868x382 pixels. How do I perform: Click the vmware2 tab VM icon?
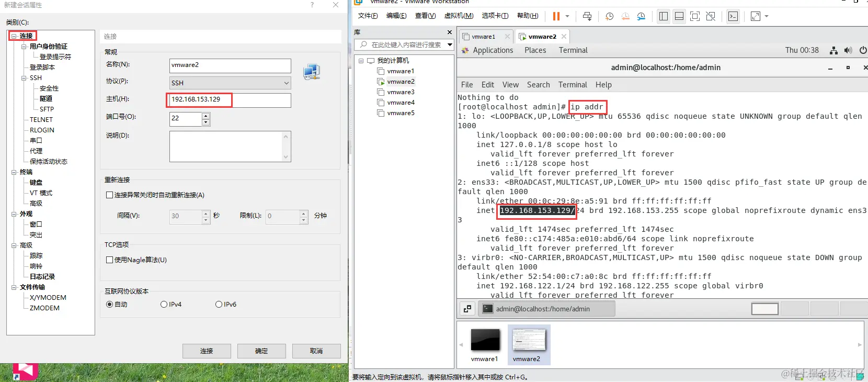(x=522, y=37)
